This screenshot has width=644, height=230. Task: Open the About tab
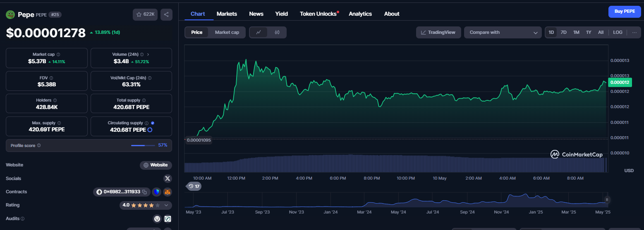(392, 14)
